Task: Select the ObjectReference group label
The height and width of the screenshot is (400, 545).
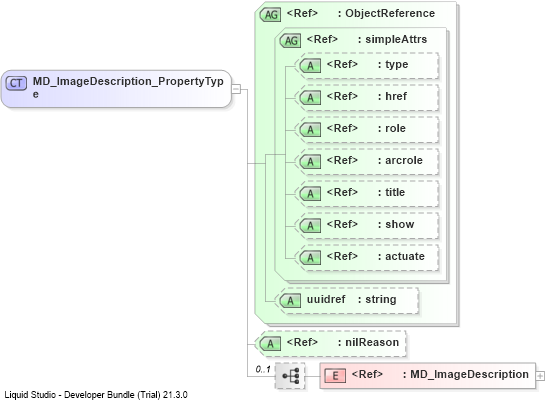Action: [387, 13]
